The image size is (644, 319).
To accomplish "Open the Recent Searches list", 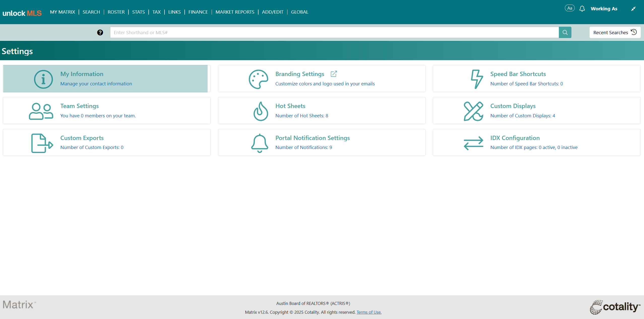I will 615,32.
